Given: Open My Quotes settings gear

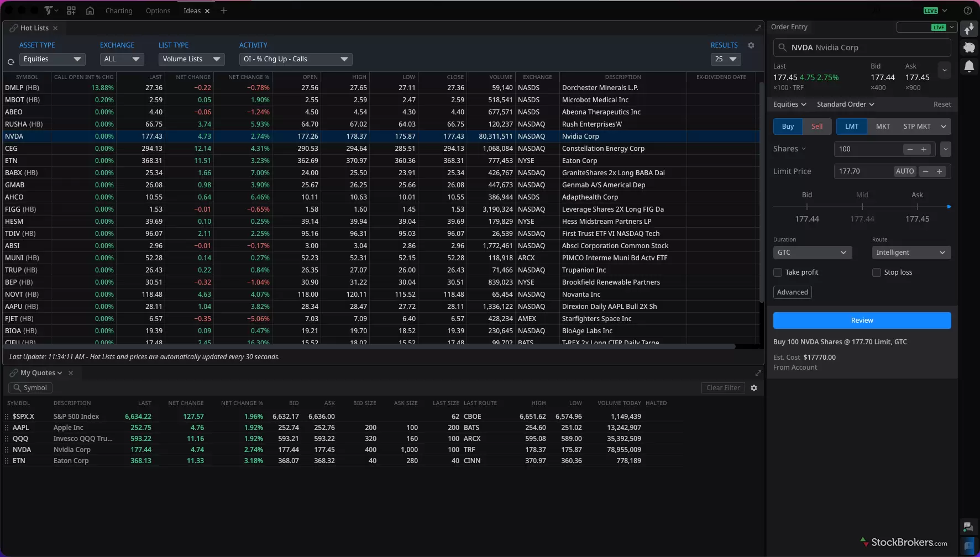Looking at the screenshot, I should click(754, 388).
